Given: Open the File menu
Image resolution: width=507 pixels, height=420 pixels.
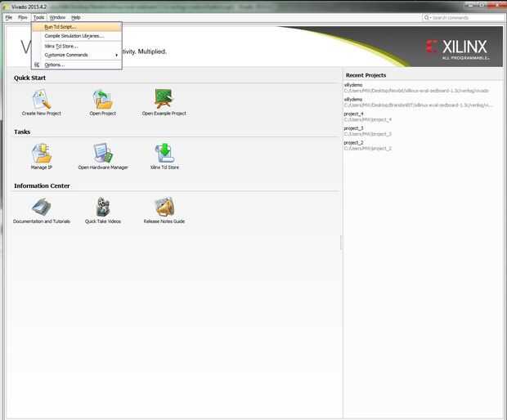Looking at the screenshot, I should 9,17.
